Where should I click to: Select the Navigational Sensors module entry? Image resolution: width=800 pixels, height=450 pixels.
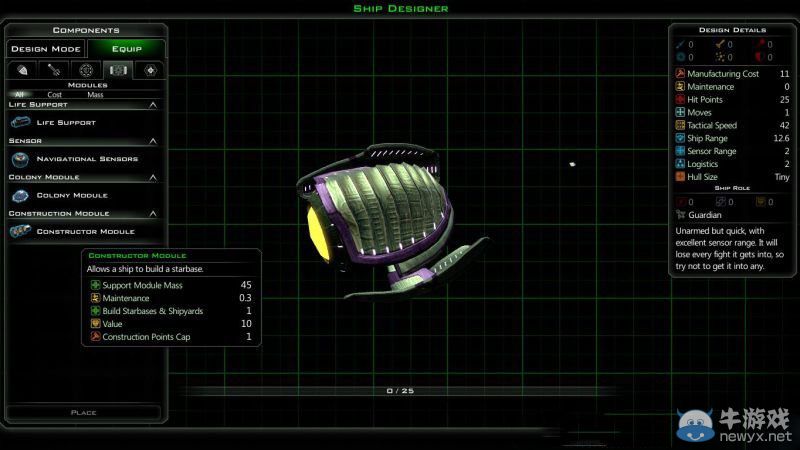[84, 159]
